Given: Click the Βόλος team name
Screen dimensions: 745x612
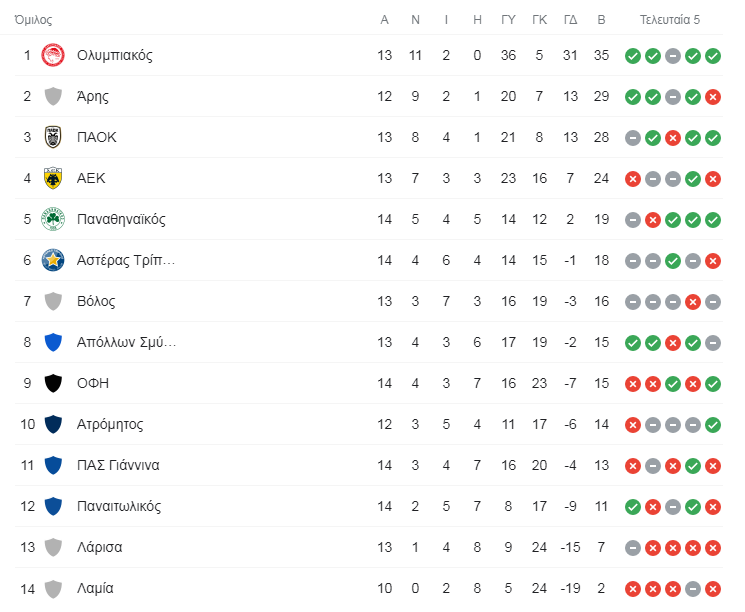Looking at the screenshot, I should point(96,301).
